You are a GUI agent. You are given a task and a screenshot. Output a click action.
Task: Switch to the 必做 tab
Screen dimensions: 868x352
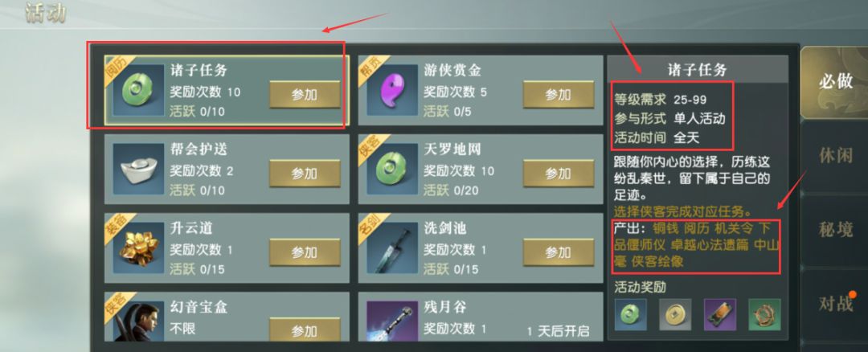click(x=835, y=83)
